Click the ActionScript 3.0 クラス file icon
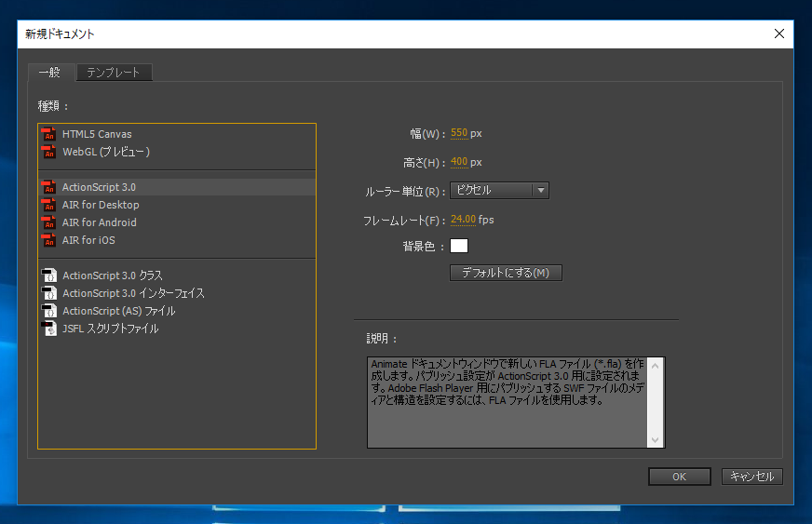This screenshot has height=524, width=812. 49,275
